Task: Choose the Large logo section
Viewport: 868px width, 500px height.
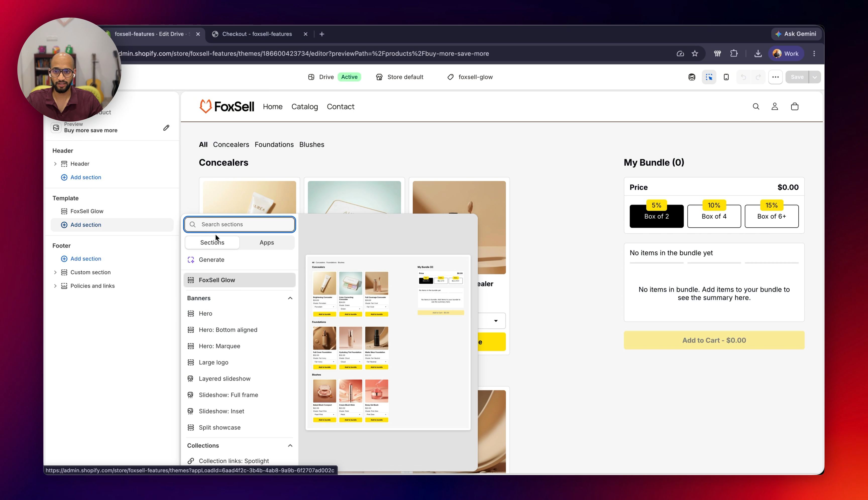Action: click(240, 362)
